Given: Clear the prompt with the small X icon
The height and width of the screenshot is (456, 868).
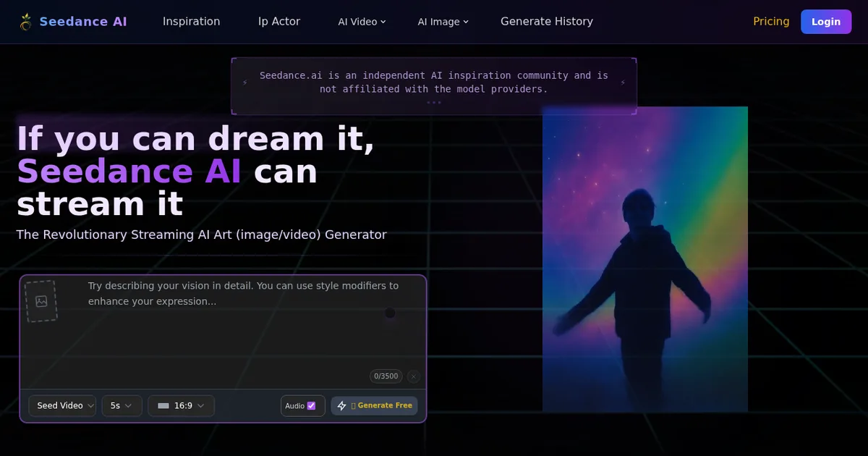Looking at the screenshot, I should click(413, 376).
